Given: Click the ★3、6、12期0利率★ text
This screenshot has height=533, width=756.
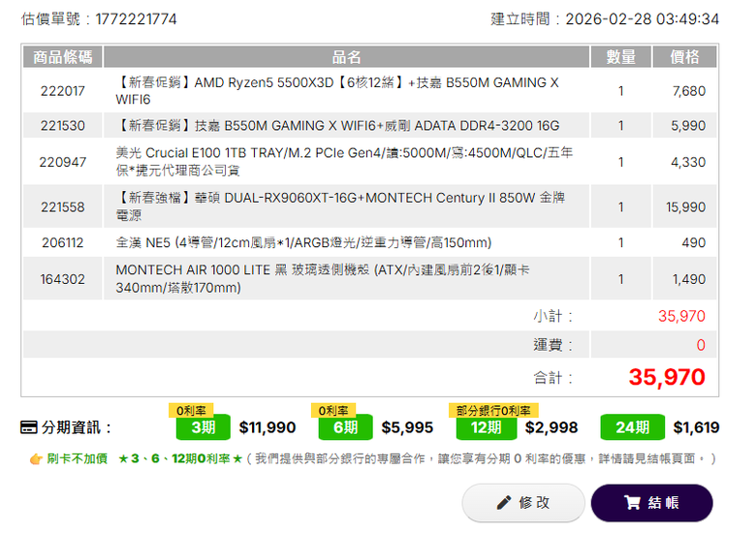Looking at the screenshot, I should click(x=180, y=458).
